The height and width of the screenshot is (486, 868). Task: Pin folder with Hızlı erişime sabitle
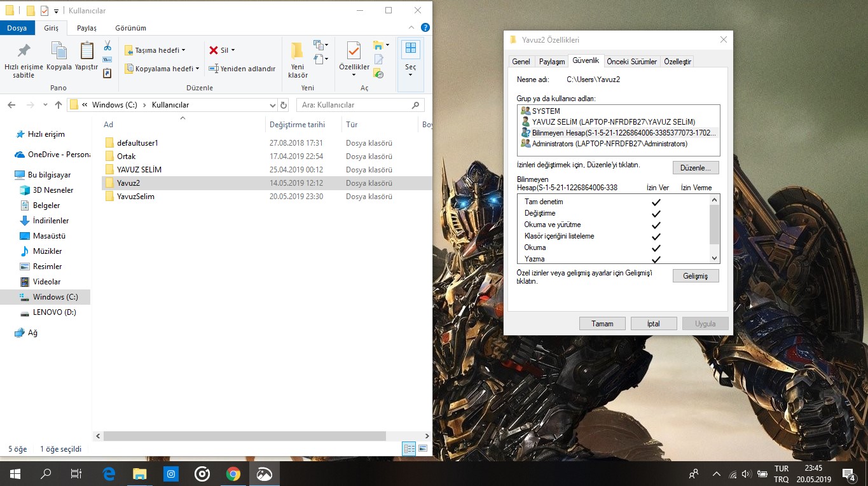point(24,60)
